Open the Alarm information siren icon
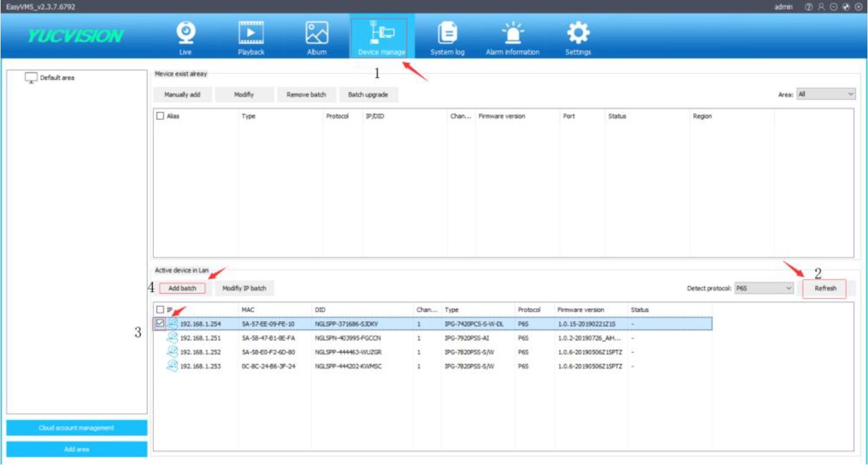868x465 pixels. (x=512, y=32)
